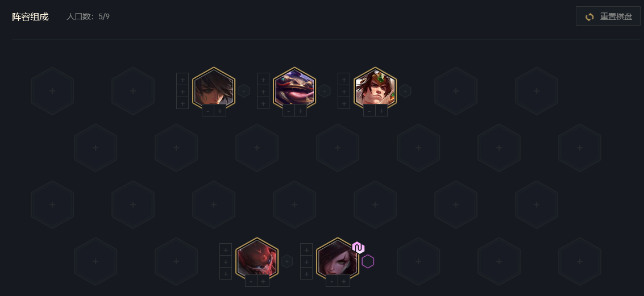The height and width of the screenshot is (296, 644).
Task: Select the dark-haired swordsman champion portrait
Action: click(x=214, y=89)
